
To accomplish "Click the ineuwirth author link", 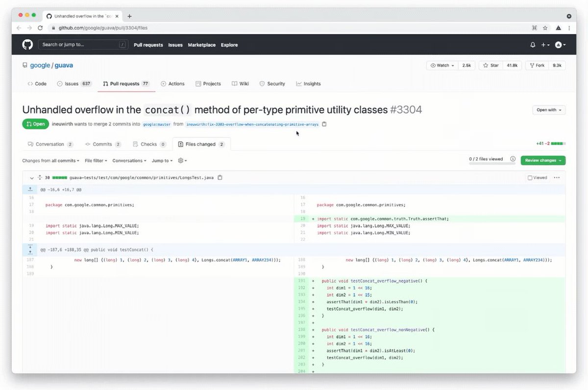I will click(62, 124).
